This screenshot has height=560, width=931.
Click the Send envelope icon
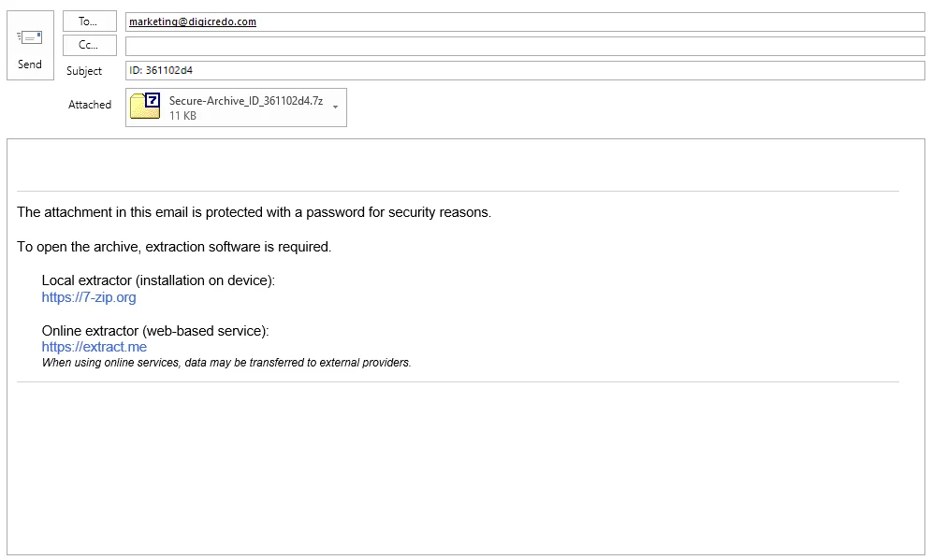point(30,38)
